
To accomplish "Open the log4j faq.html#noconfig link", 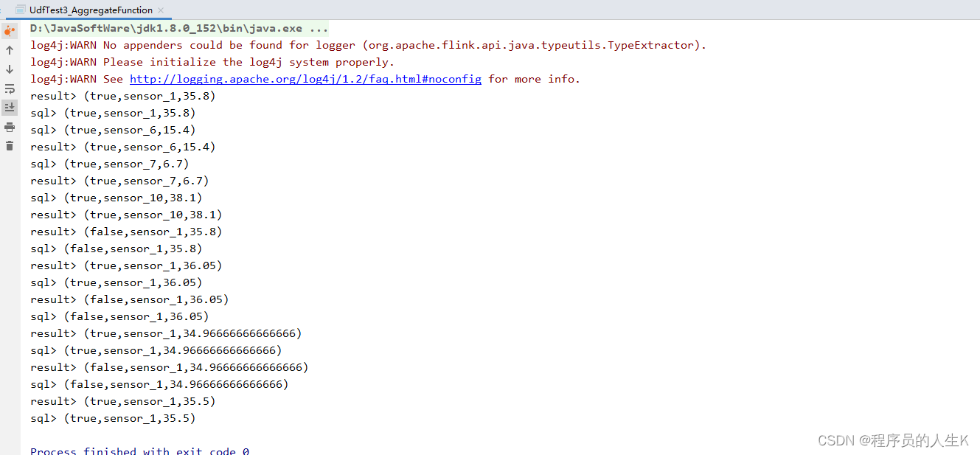I will coord(305,79).
